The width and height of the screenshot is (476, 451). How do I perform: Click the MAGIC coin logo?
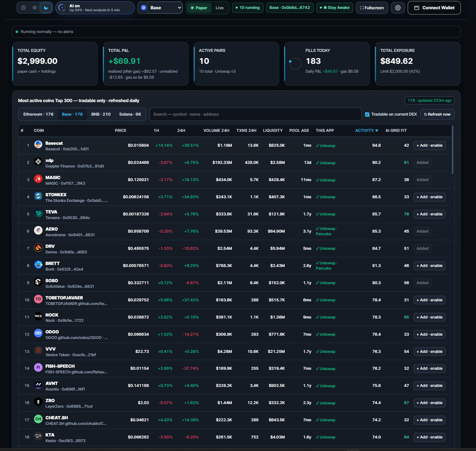[38, 179]
